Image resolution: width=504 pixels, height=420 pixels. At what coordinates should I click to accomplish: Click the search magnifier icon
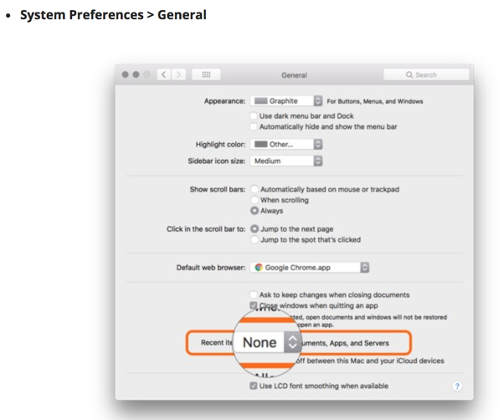click(x=409, y=74)
